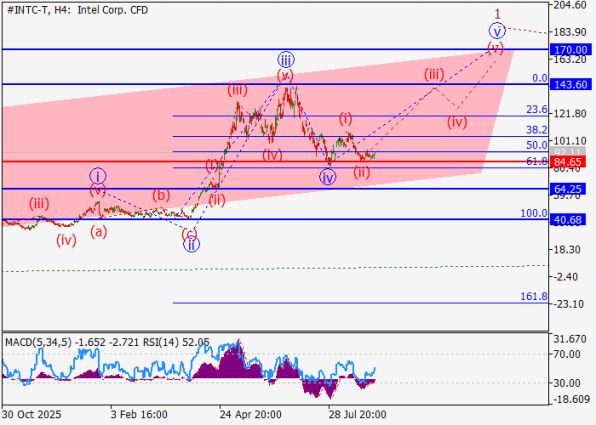Select the circled blue wave ii label
This screenshot has width=596, height=425.
coord(191,245)
